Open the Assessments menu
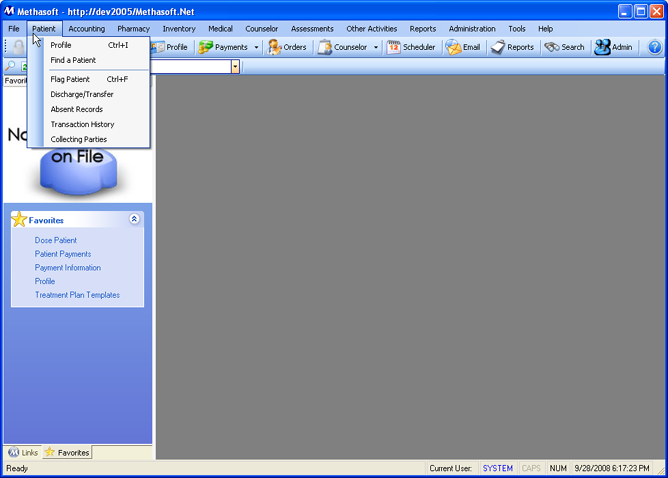The image size is (668, 478). 312,29
